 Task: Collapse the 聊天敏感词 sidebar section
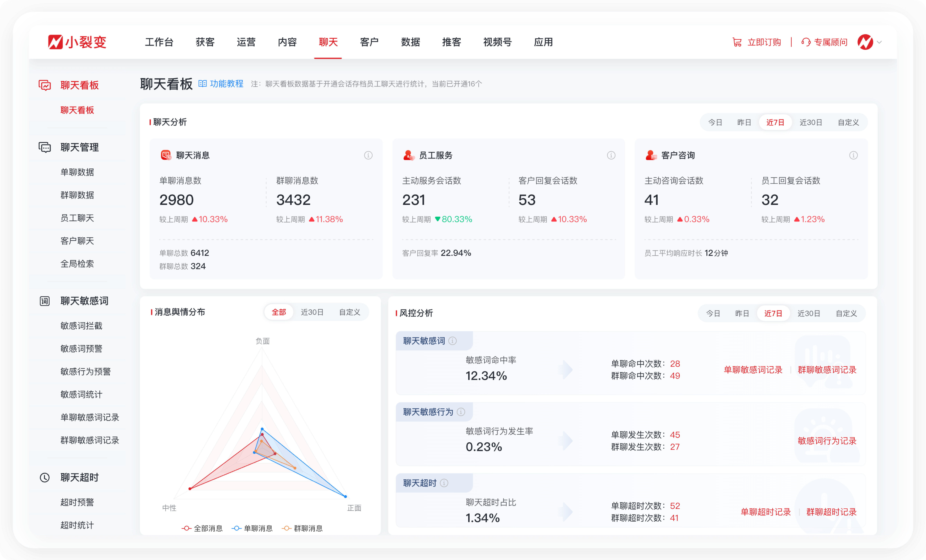click(84, 301)
